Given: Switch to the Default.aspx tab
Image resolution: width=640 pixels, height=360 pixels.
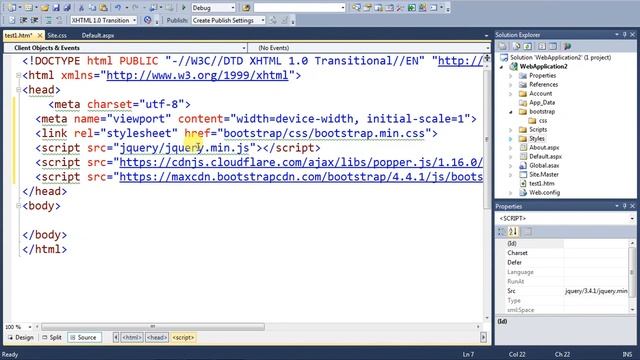Looking at the screenshot, I should pyautogui.click(x=98, y=36).
